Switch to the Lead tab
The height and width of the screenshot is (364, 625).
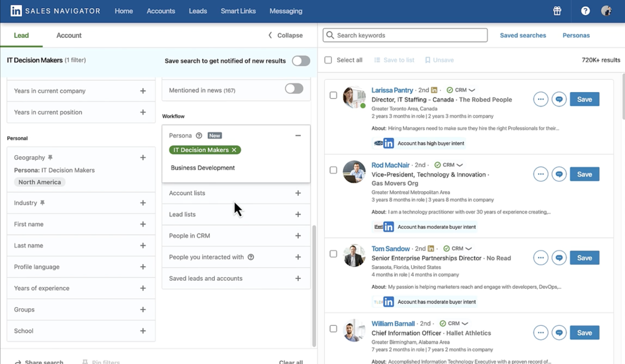(x=21, y=35)
